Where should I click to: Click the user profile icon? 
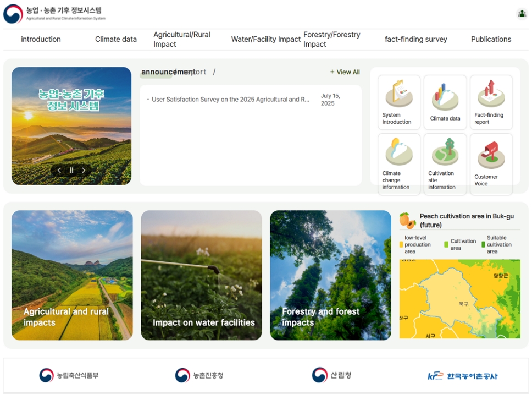[522, 14]
